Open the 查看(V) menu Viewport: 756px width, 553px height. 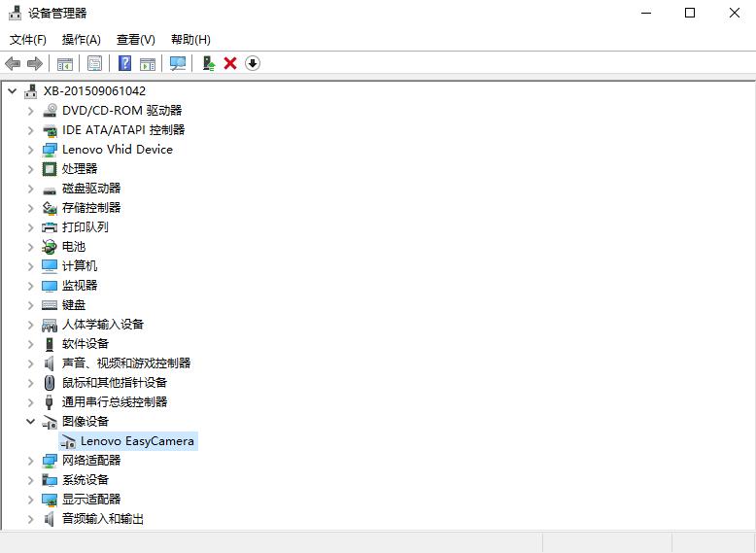pos(135,40)
